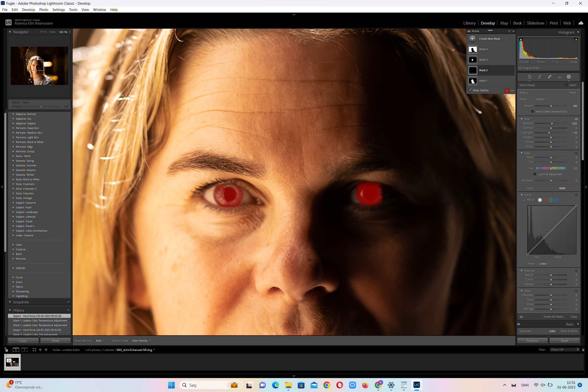Open the Settings menu

pyautogui.click(x=59, y=10)
